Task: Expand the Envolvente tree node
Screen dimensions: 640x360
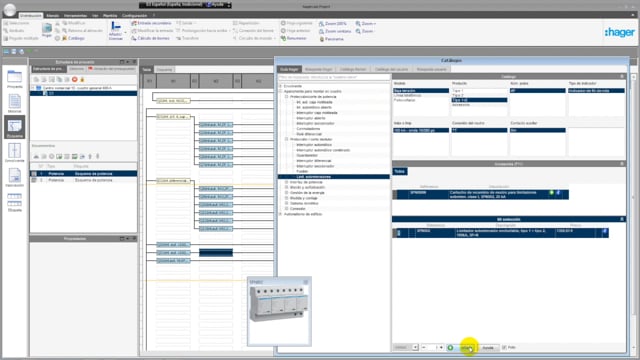Action: tap(280, 86)
